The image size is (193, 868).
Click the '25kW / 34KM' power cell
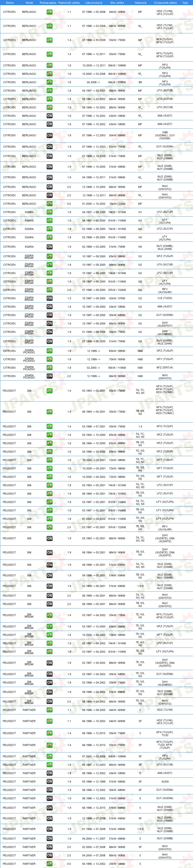117,864
